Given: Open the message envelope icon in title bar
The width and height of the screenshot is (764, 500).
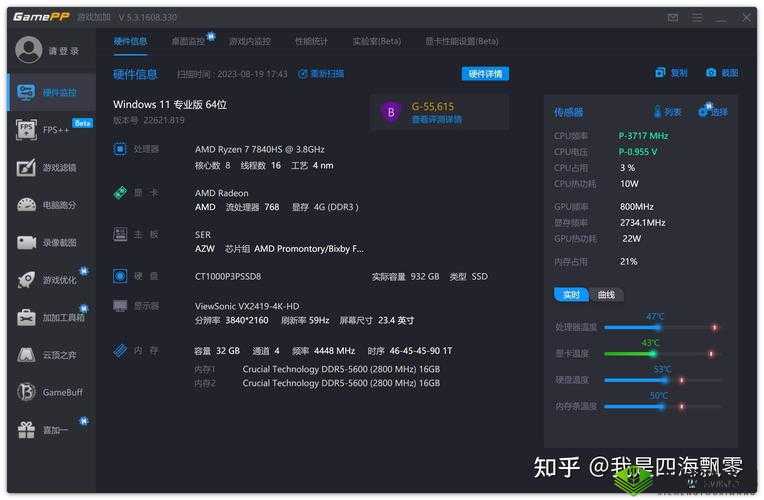Looking at the screenshot, I should pyautogui.click(x=673, y=18).
